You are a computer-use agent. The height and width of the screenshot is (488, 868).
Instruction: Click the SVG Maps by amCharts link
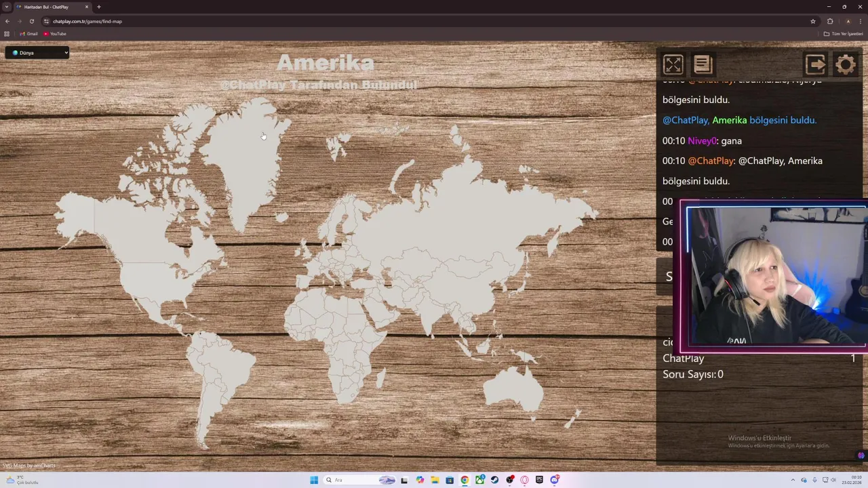pyautogui.click(x=29, y=466)
